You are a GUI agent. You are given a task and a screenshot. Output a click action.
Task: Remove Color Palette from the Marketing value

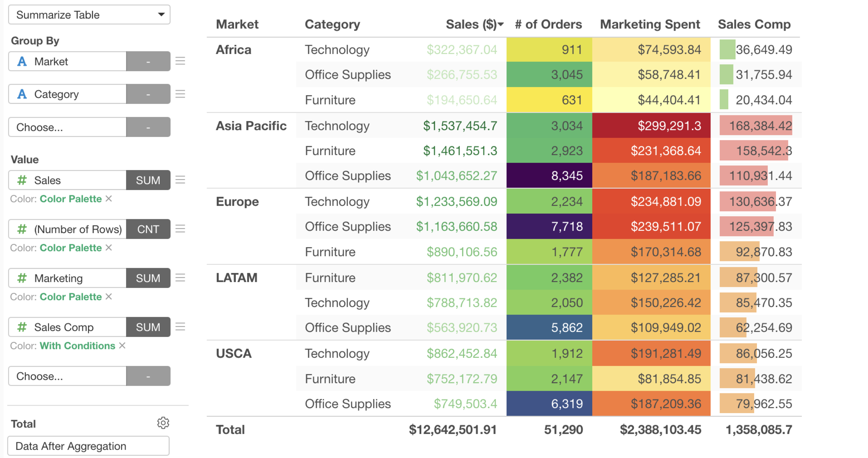coord(109,296)
